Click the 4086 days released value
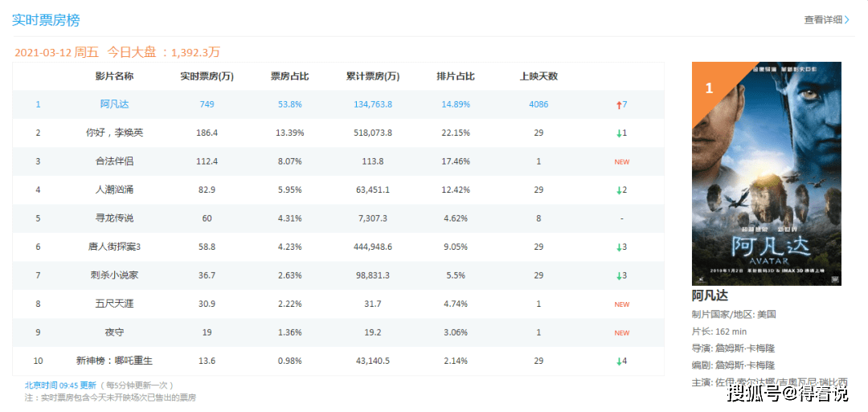Image resolution: width=868 pixels, height=412 pixels. 538,104
